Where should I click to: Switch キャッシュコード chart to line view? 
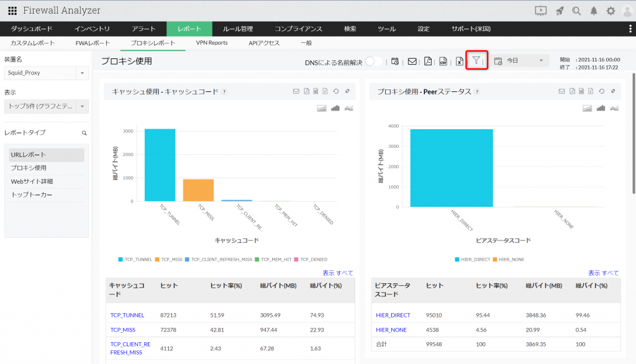click(x=349, y=108)
